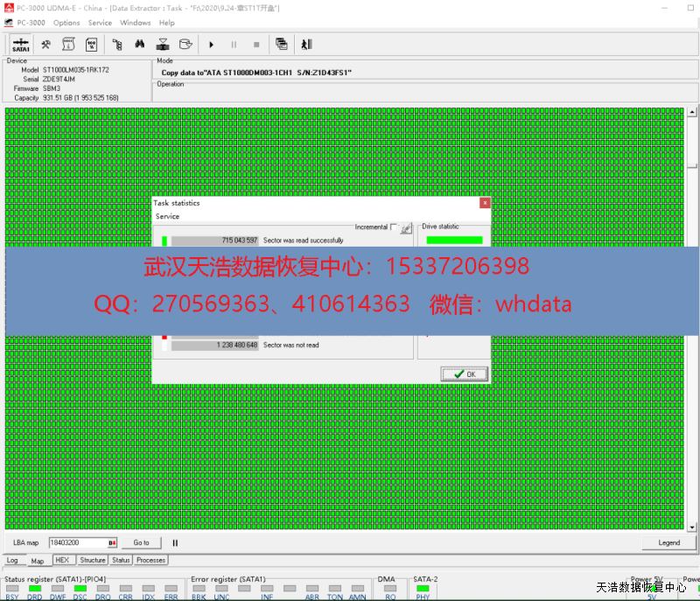Click the SATA1 port toolbar icon
The width and height of the screenshot is (700, 601).
[x=21, y=44]
